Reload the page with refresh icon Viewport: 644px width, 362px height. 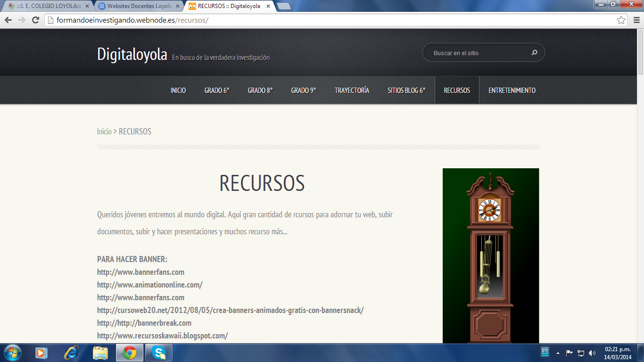[x=35, y=20]
